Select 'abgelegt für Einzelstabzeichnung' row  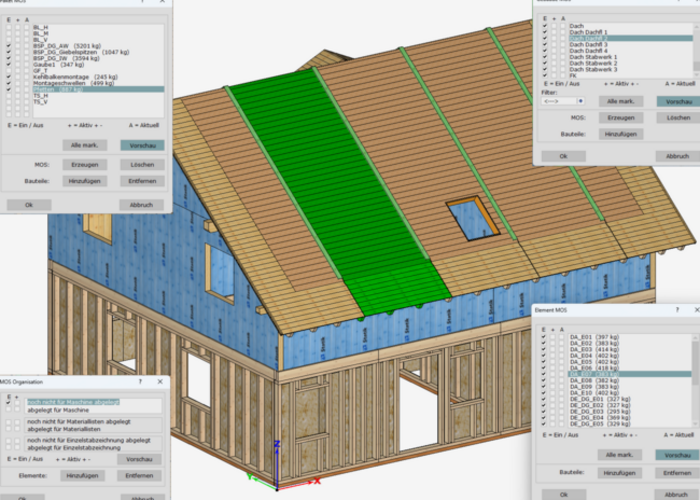(94, 447)
